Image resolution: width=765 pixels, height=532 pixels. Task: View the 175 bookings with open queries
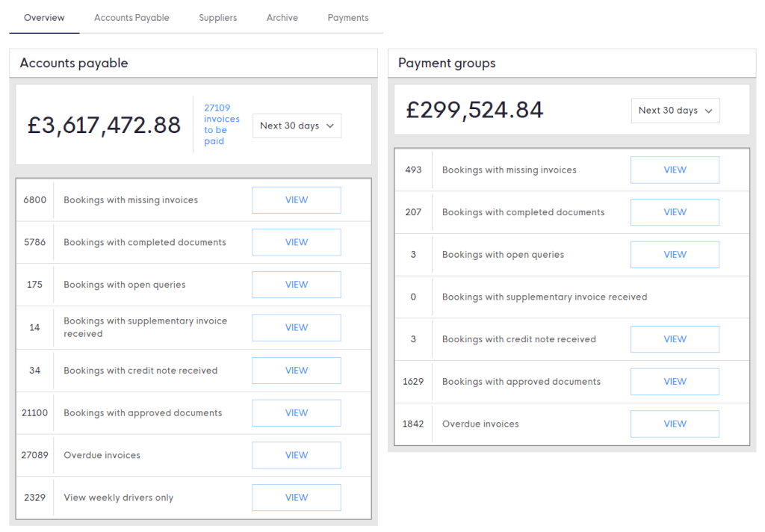[296, 285]
